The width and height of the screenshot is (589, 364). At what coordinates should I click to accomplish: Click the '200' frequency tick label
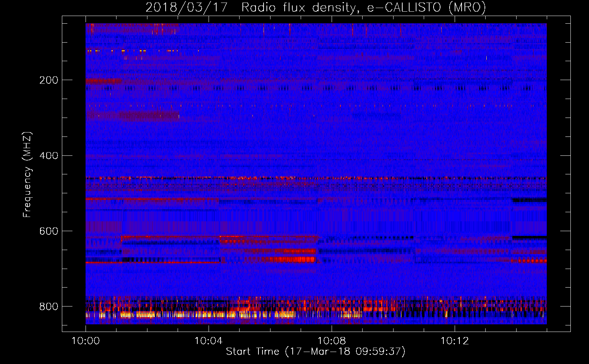coord(48,80)
